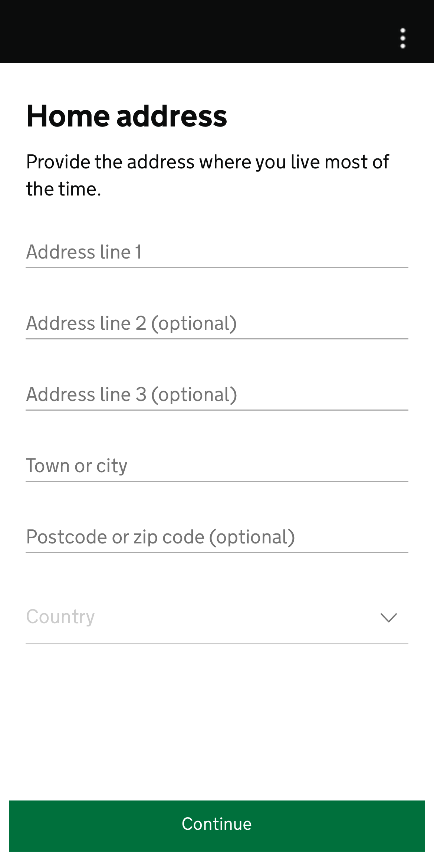Viewport: 434px width, 868px height.
Task: Focus the optional postcode input
Action: [217, 537]
